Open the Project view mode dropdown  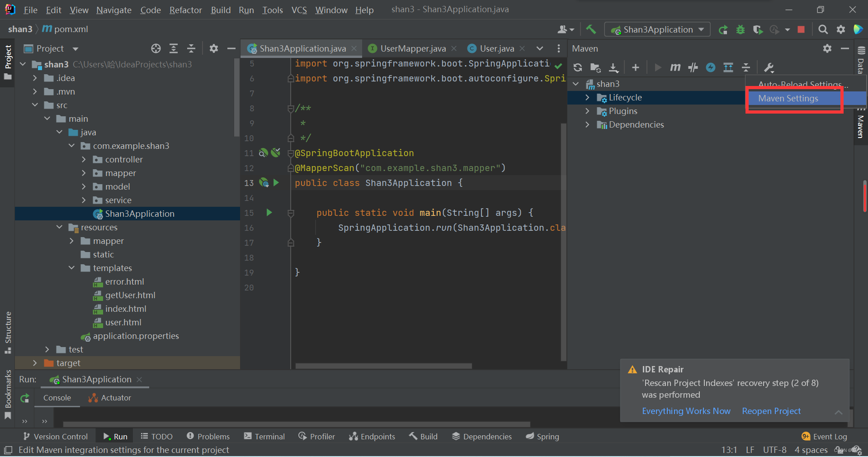click(75, 48)
